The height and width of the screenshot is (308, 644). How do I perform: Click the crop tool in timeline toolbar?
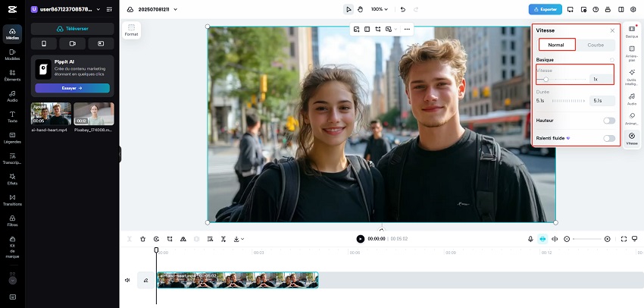[x=170, y=239]
